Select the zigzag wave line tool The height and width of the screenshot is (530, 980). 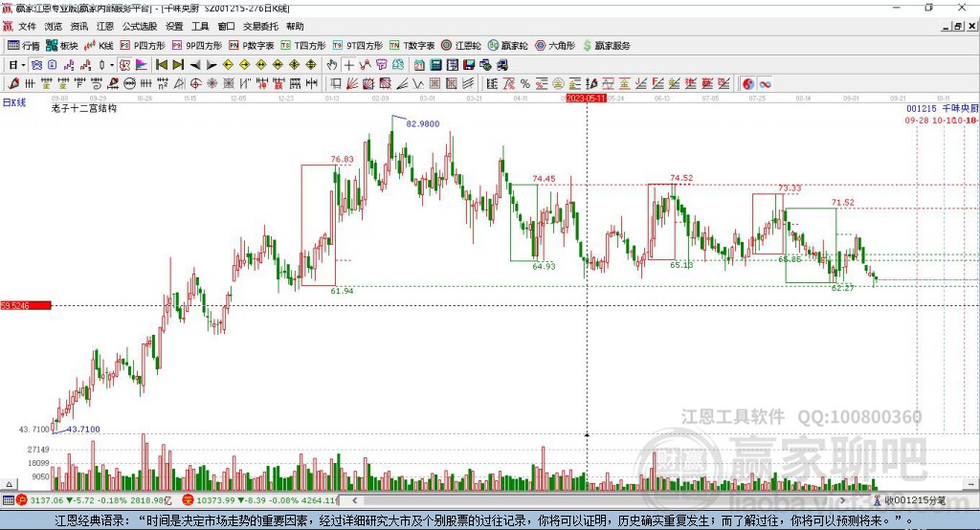point(417,84)
